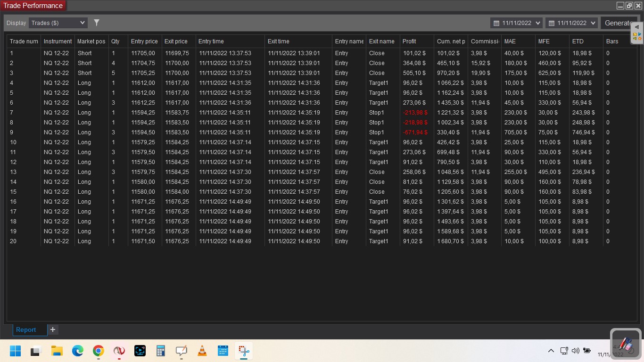The image size is (644, 362).
Task: Open the four-icon shortcuts widget at window edge
Action: pos(636,36)
